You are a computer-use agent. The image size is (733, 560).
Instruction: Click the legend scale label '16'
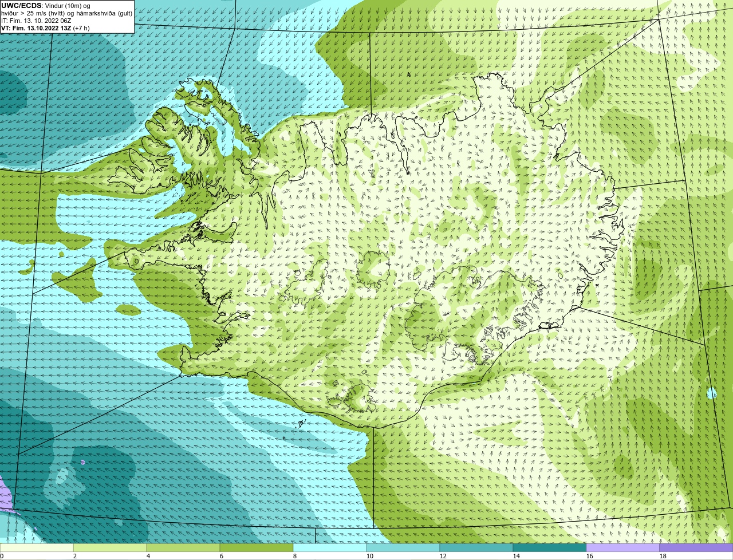(590, 556)
